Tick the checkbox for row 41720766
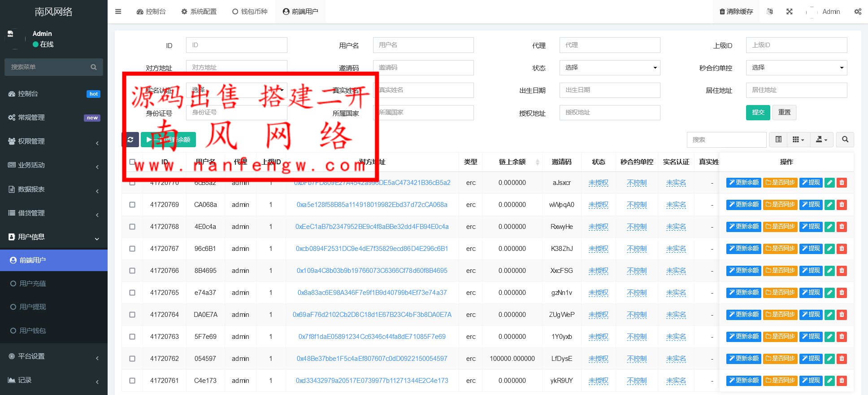The height and width of the screenshot is (395, 868). (x=132, y=271)
